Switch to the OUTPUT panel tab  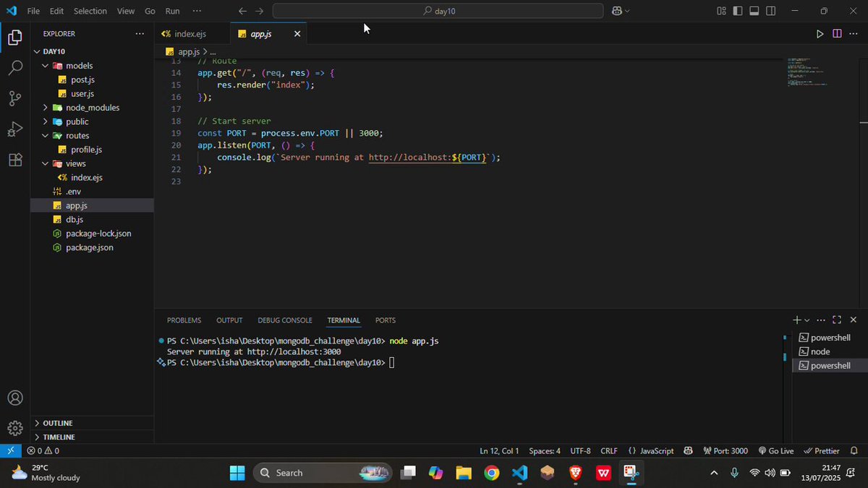point(229,320)
